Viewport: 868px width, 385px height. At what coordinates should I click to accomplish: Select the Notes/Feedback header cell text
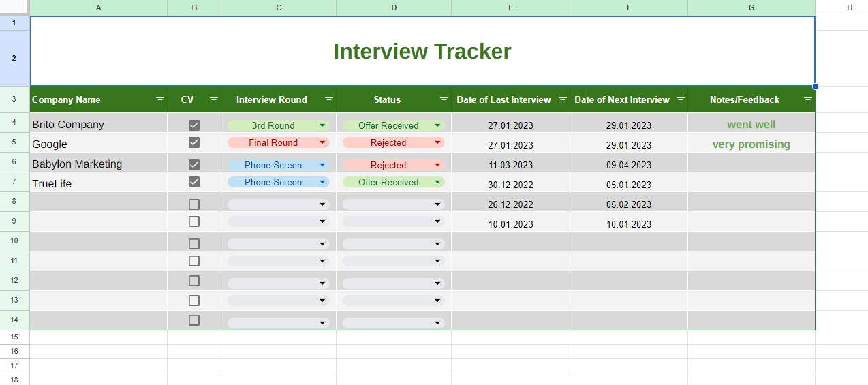(745, 99)
